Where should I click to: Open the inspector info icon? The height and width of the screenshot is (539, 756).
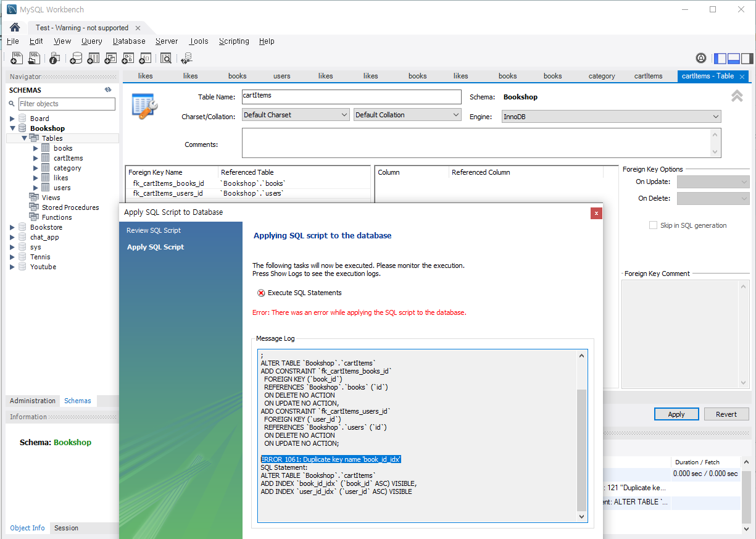point(55,58)
